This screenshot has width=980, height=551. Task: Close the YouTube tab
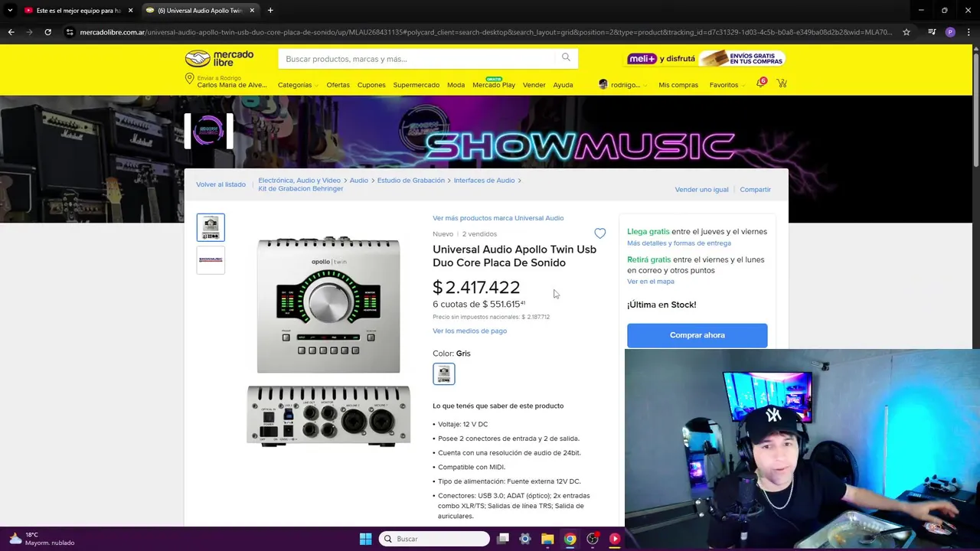click(x=130, y=11)
